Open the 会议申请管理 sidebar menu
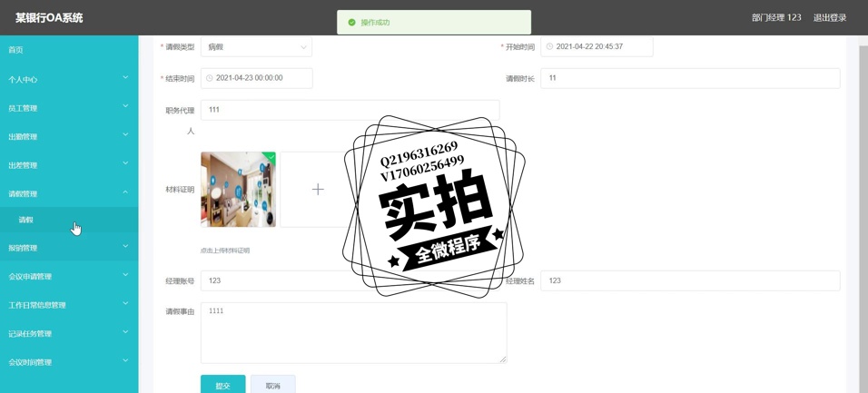Screen dimensions: 868x393 point(69,276)
